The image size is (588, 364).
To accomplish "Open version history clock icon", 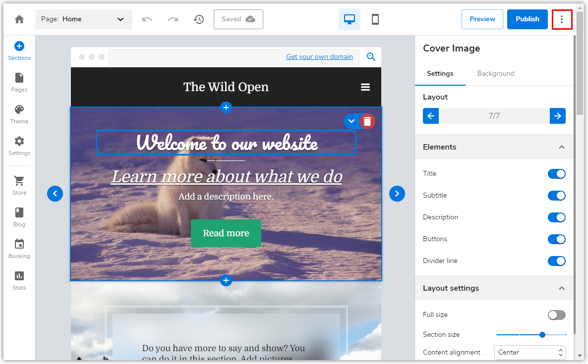I will pos(199,19).
